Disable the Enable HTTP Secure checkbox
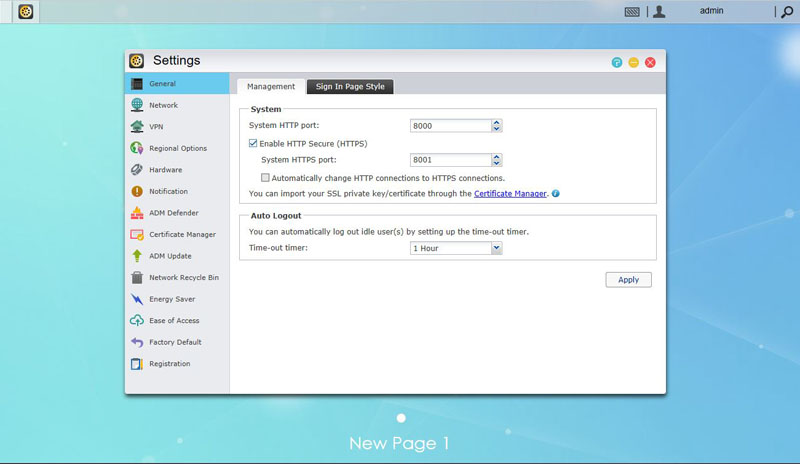 [x=254, y=143]
